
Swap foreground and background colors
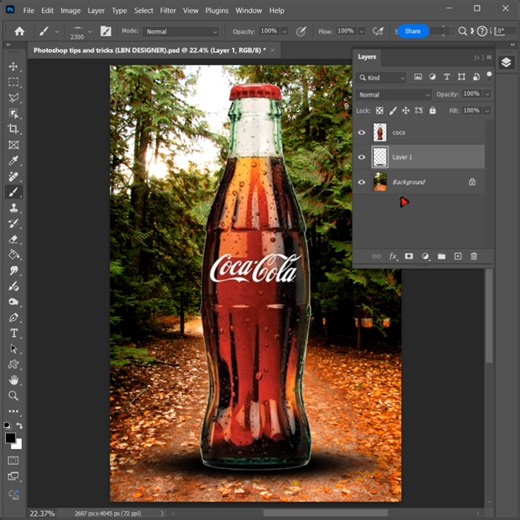pyautogui.click(x=20, y=426)
